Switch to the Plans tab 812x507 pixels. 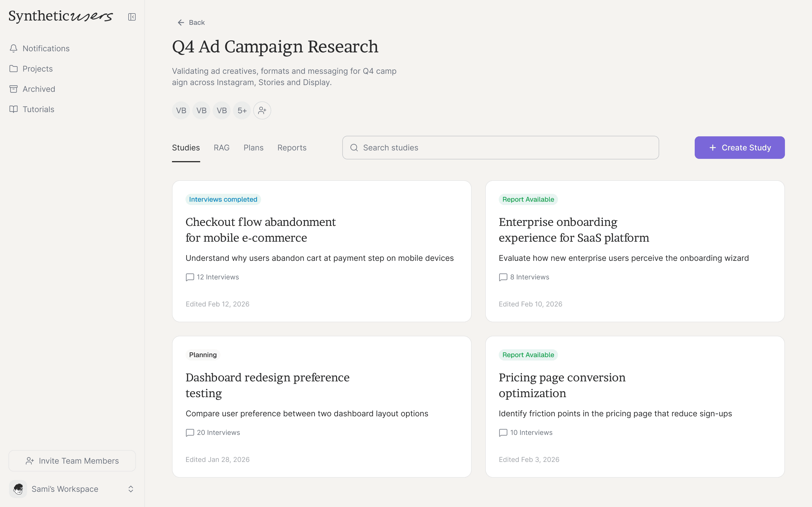pos(253,148)
